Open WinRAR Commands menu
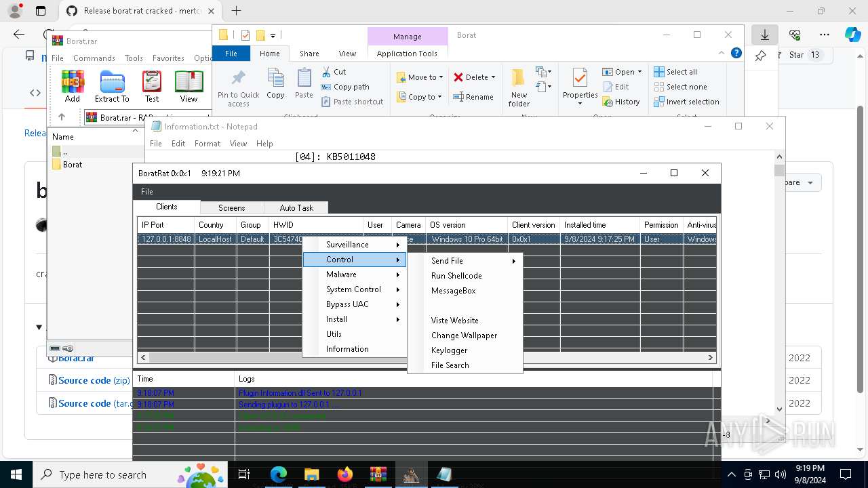Viewport: 868px width, 488px height. (x=94, y=58)
